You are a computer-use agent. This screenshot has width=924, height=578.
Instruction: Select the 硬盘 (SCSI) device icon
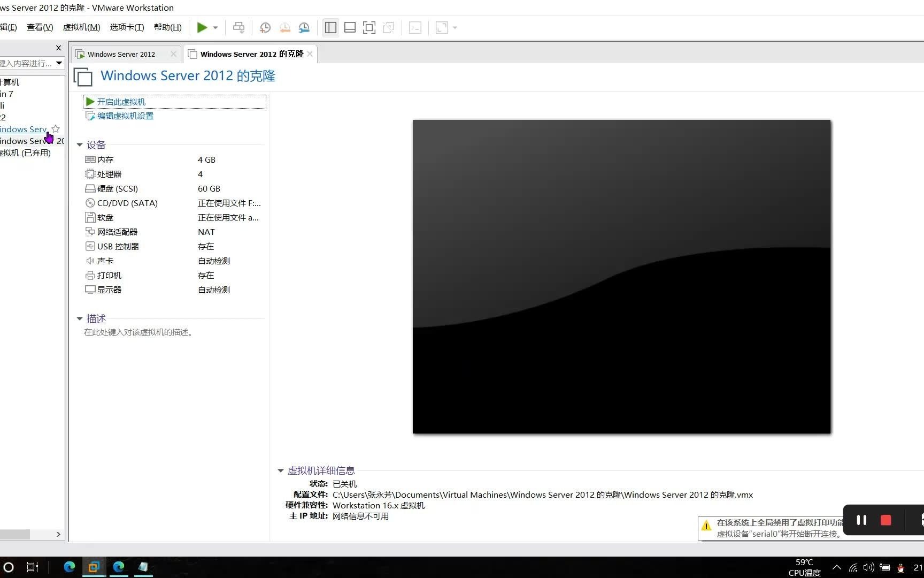pyautogui.click(x=90, y=188)
